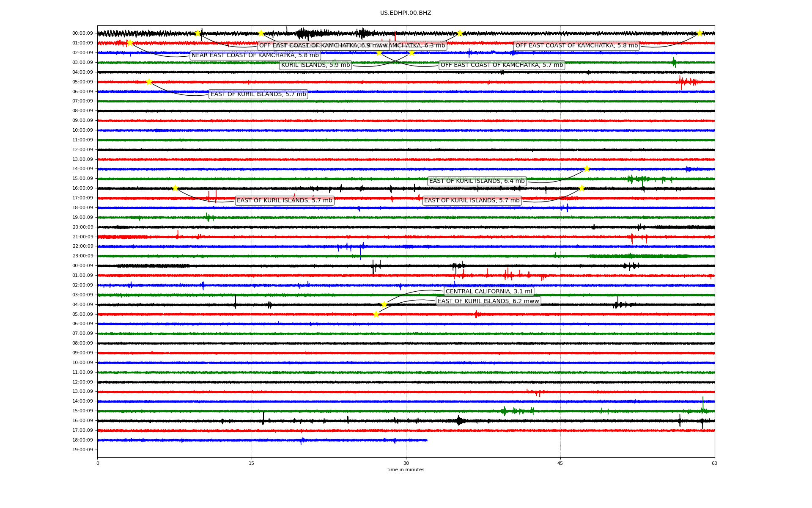Click the red trace on the 21:00:09 row
The height and width of the screenshot is (508, 812).
(x=406, y=237)
